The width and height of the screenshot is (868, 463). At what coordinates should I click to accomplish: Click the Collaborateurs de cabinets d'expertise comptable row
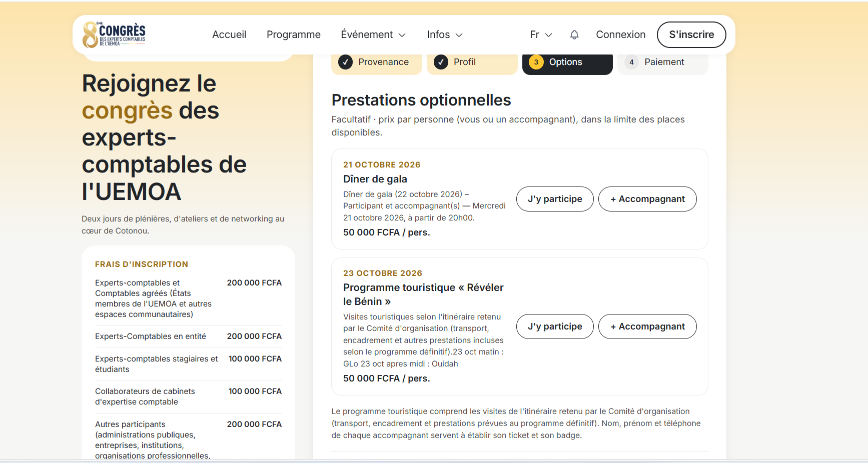(x=188, y=396)
